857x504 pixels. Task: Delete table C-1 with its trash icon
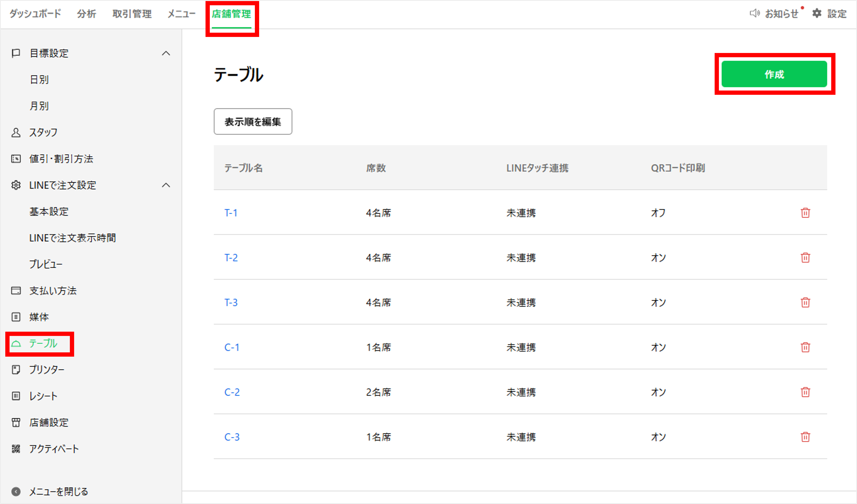click(x=805, y=347)
